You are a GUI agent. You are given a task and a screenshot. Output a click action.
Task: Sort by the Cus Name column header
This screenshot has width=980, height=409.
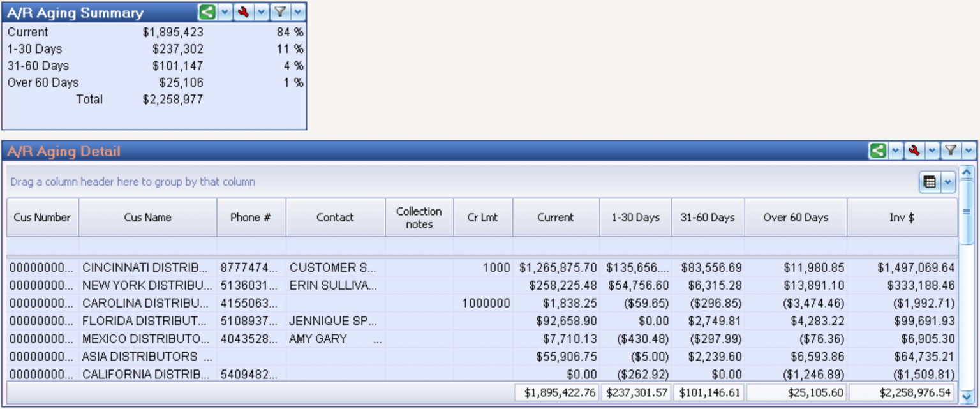[147, 218]
